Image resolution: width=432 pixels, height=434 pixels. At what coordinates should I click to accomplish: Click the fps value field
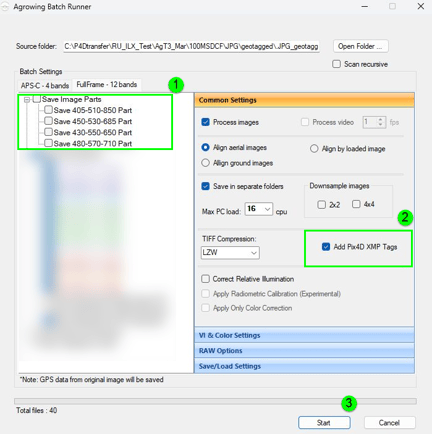coord(370,122)
